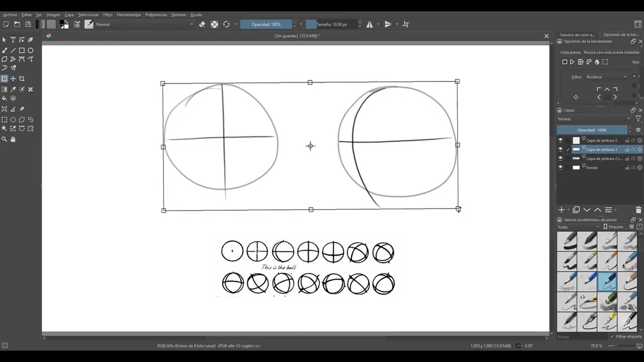The height and width of the screenshot is (362, 644).
Task: Open a file using the folder icon
Action: 17,24
